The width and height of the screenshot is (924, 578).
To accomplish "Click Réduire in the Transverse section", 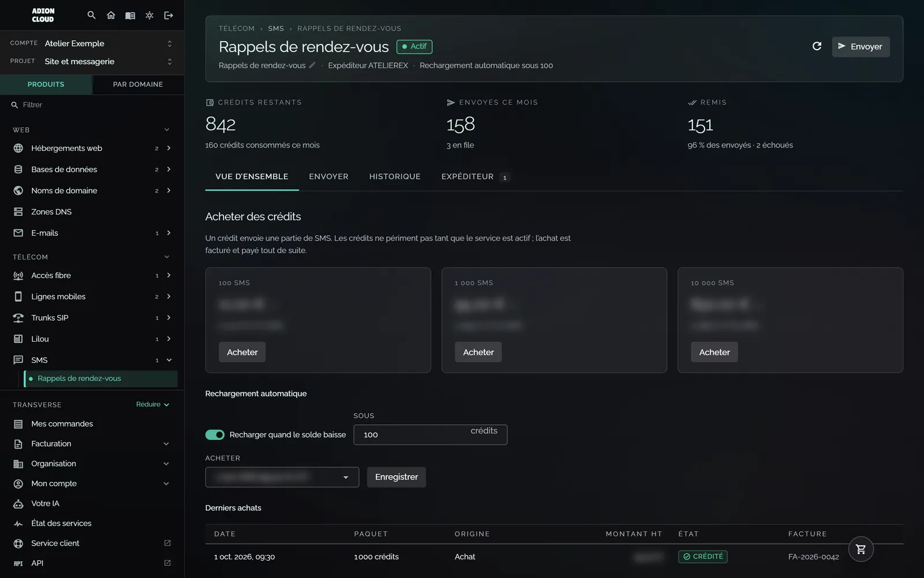I will 152,405.
